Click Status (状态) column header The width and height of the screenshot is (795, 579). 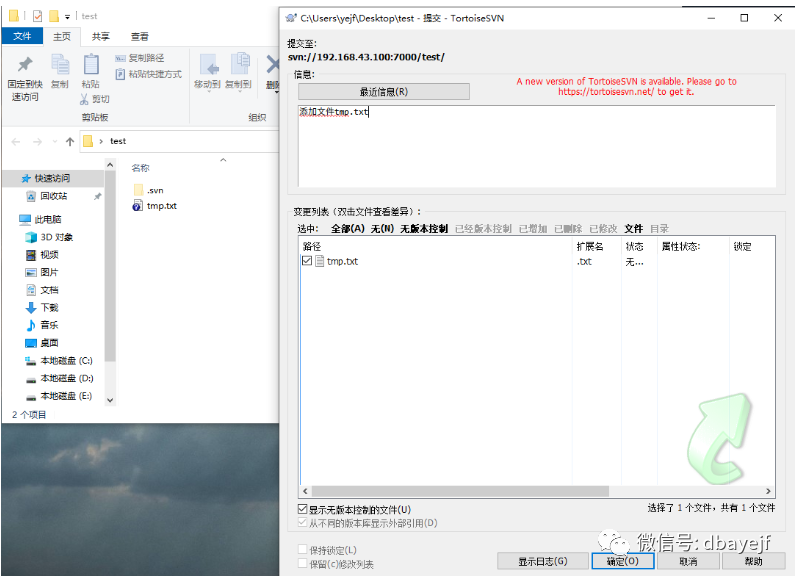634,247
